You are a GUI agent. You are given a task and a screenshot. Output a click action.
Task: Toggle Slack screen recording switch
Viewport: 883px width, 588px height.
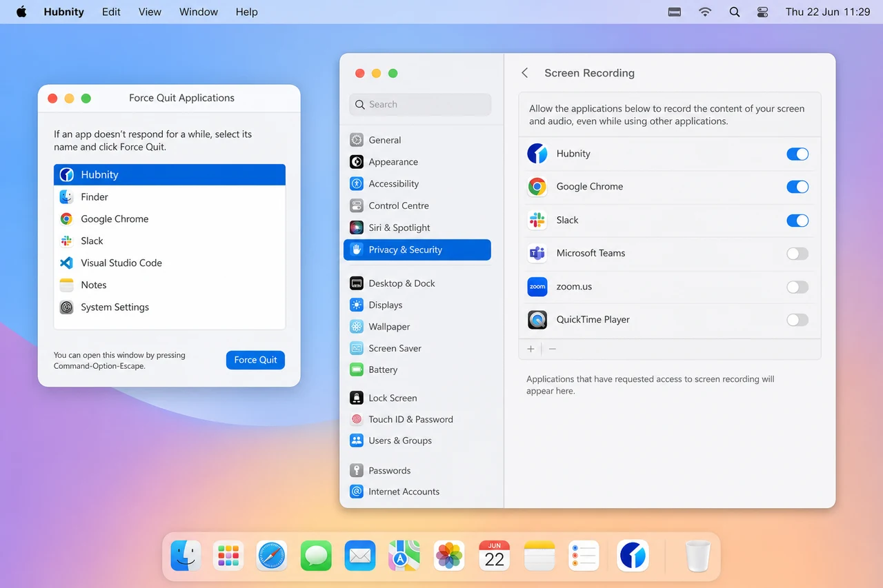[x=797, y=221]
